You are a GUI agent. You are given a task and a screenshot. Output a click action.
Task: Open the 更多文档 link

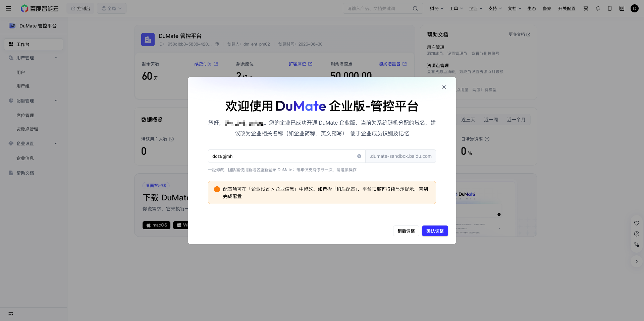coord(520,35)
